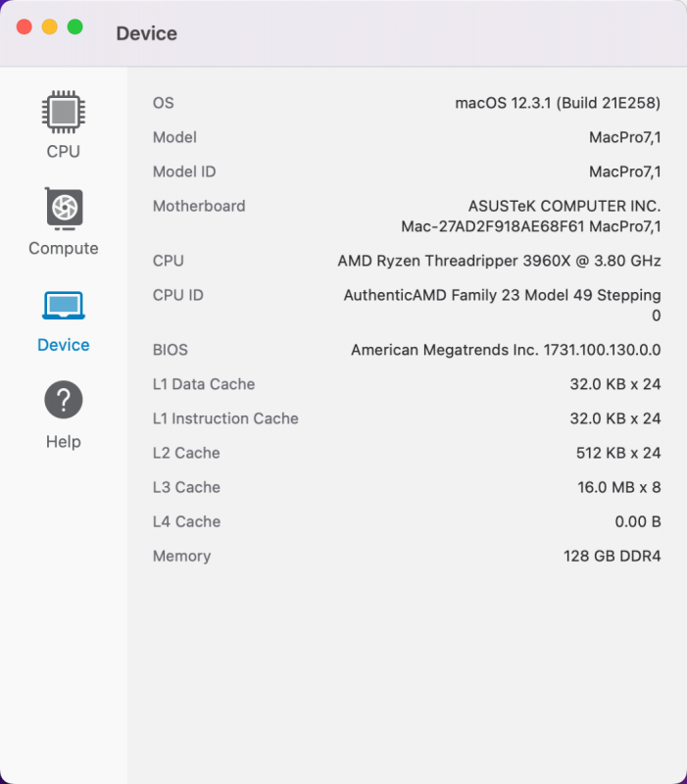The width and height of the screenshot is (687, 784).
Task: Open the CPU benchmark section icon
Action: [x=64, y=111]
